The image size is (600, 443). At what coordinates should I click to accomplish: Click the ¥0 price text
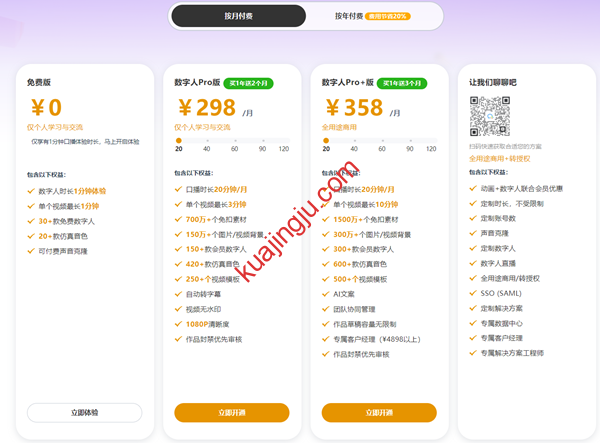point(46,107)
